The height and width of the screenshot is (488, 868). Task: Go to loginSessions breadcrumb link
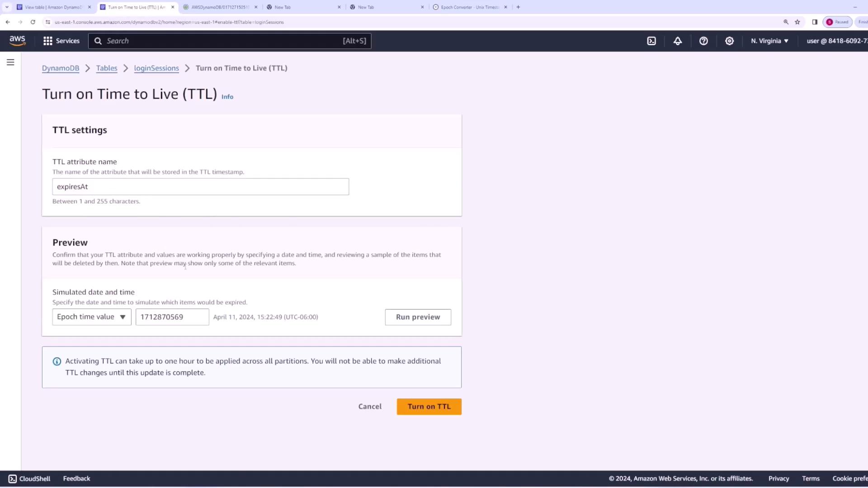click(x=156, y=68)
